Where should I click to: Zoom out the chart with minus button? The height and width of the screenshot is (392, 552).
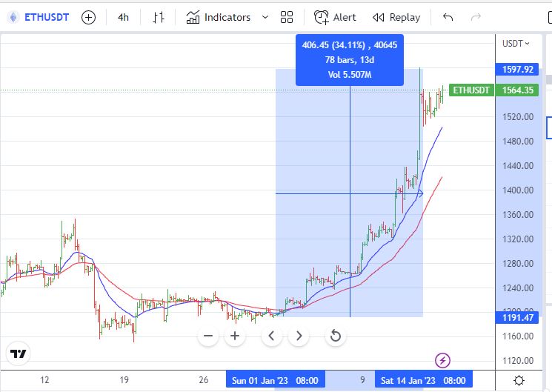[x=208, y=336]
